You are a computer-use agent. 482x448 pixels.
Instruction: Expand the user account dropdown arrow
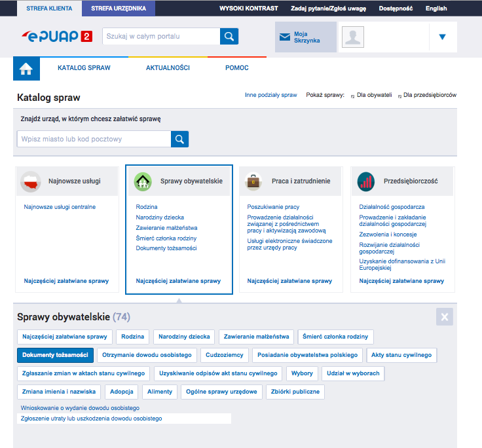click(442, 37)
